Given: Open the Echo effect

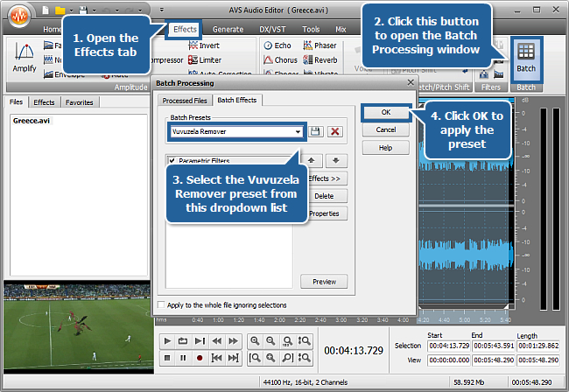Looking at the screenshot, I should [277, 45].
